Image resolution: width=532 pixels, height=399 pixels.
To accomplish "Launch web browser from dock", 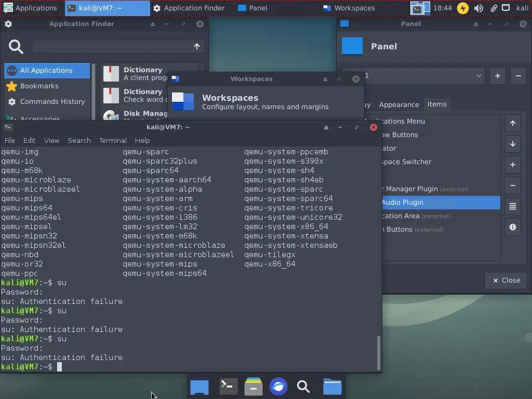I will 278,387.
